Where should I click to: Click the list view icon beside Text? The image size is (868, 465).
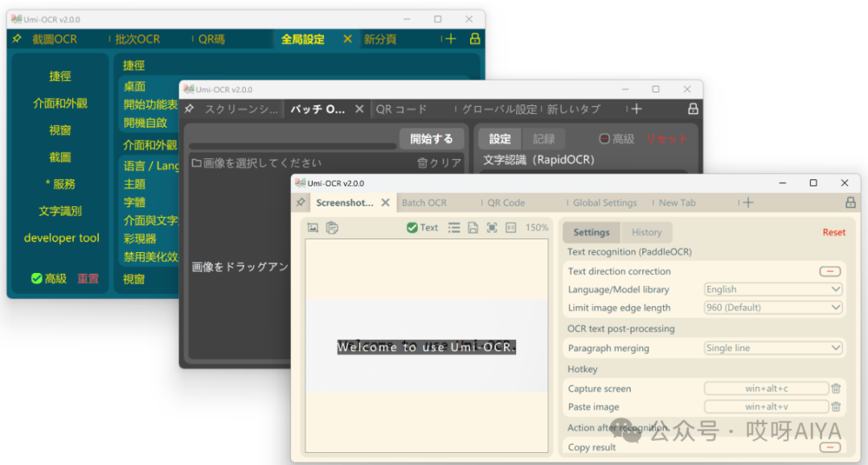coord(454,227)
